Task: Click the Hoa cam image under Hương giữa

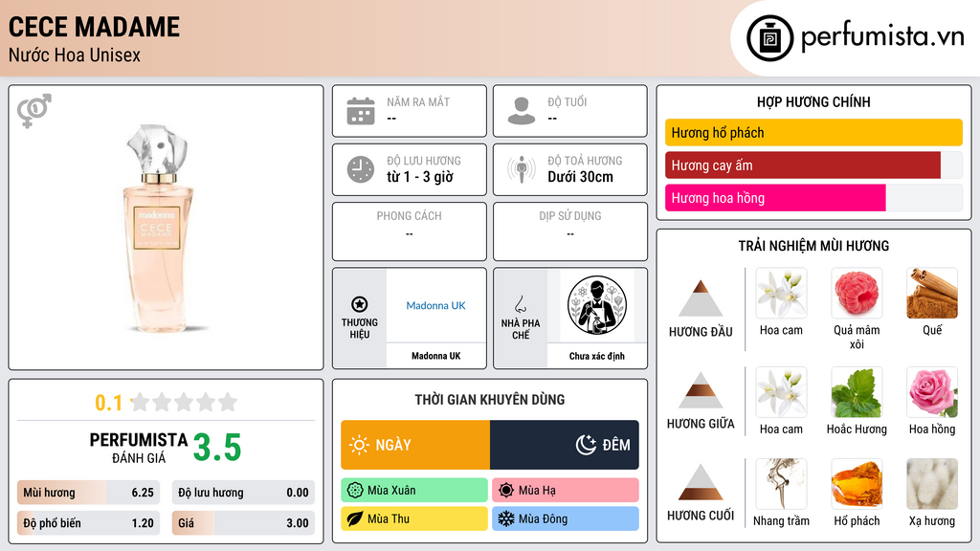Action: (781, 392)
